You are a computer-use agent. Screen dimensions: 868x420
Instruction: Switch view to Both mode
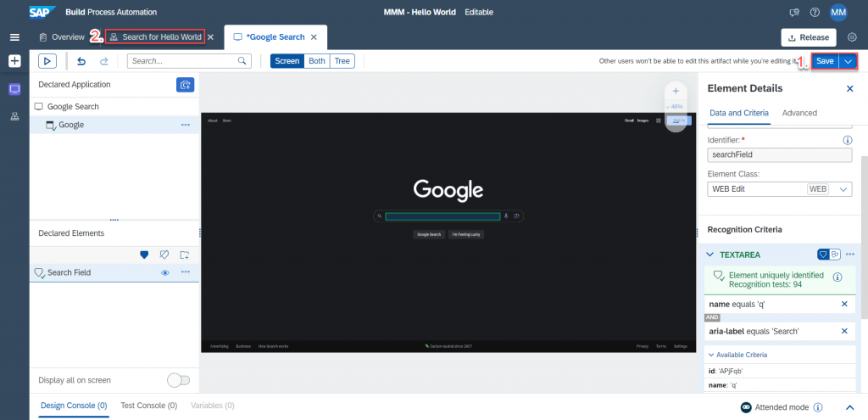[x=317, y=61]
